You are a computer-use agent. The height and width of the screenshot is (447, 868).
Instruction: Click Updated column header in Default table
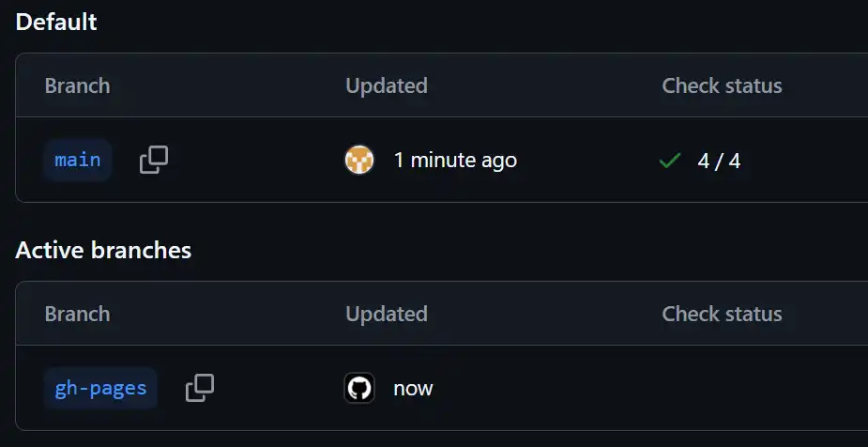point(387,85)
